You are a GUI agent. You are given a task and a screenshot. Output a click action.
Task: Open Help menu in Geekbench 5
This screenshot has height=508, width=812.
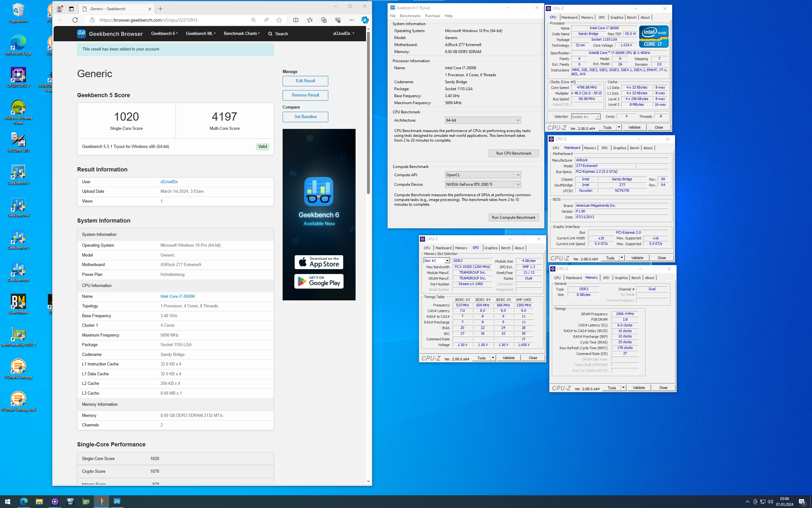pyautogui.click(x=449, y=16)
